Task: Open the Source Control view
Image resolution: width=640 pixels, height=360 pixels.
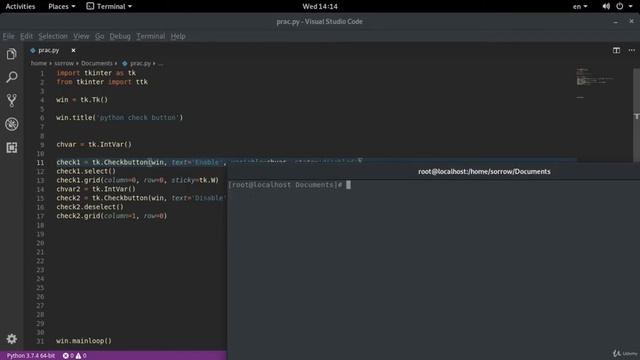Action: tap(11, 100)
